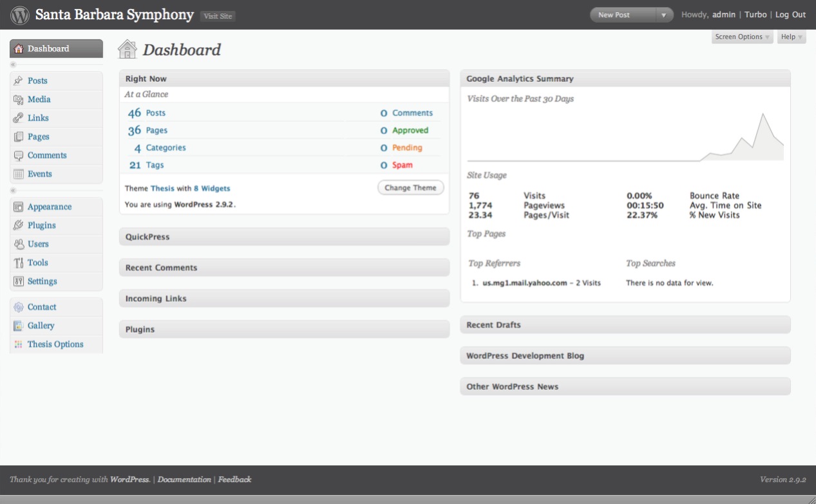Click the large house icon beside Dashboard title
Viewport: 816px width, 504px height.
click(128, 50)
